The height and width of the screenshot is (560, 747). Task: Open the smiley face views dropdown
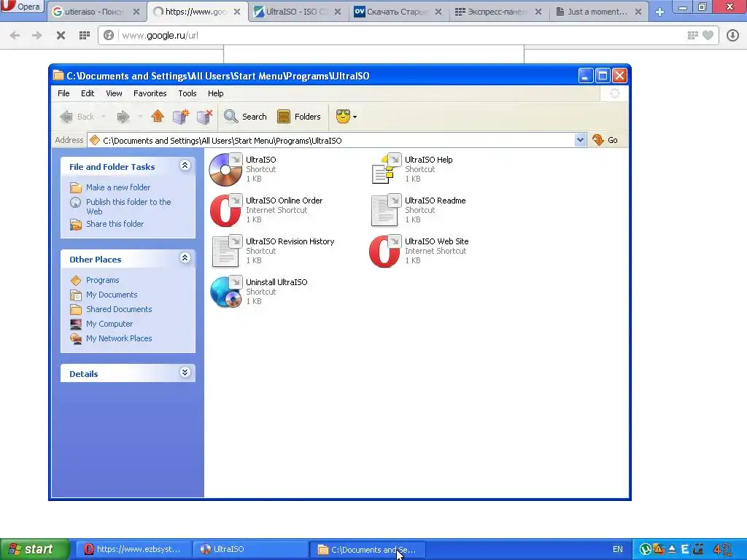click(x=347, y=117)
